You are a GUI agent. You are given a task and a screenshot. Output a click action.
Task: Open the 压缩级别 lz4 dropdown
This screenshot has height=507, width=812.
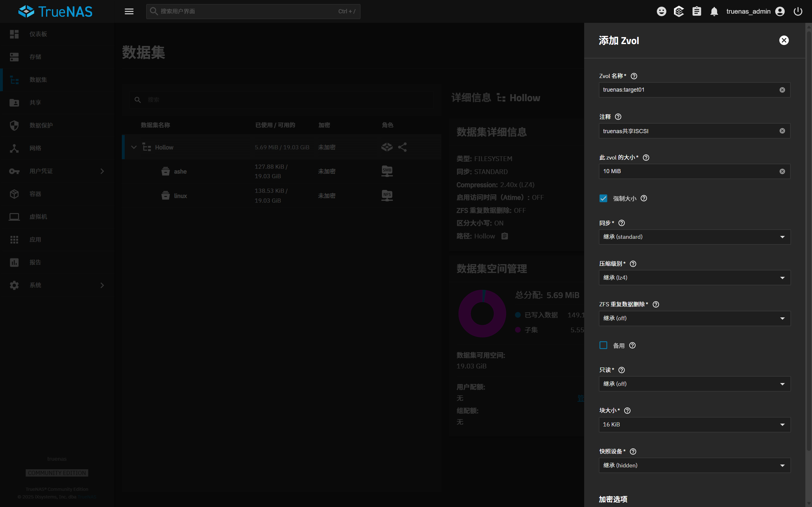(694, 278)
